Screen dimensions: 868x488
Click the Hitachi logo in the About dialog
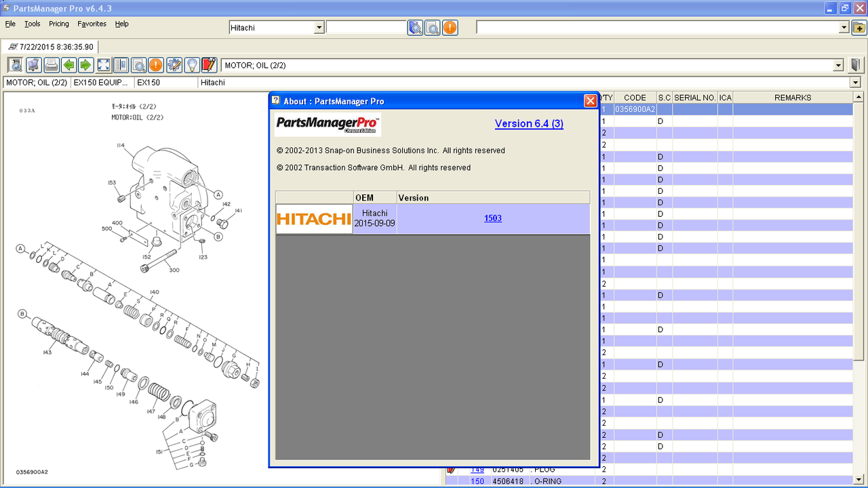(x=314, y=219)
